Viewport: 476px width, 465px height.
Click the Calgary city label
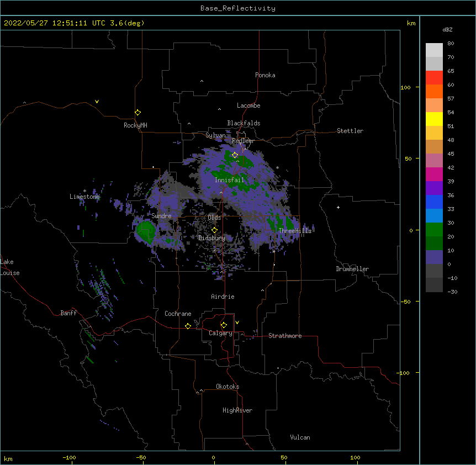tap(220, 333)
